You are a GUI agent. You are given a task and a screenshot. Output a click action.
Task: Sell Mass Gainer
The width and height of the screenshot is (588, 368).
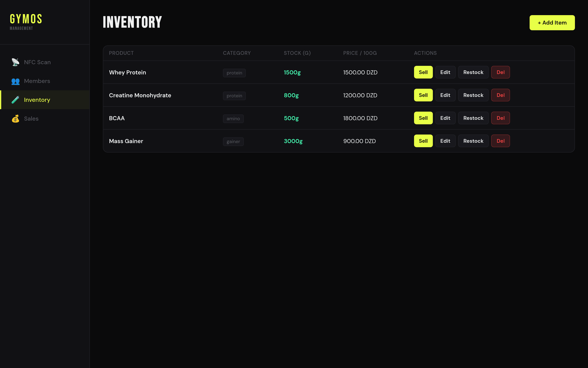coord(423,141)
